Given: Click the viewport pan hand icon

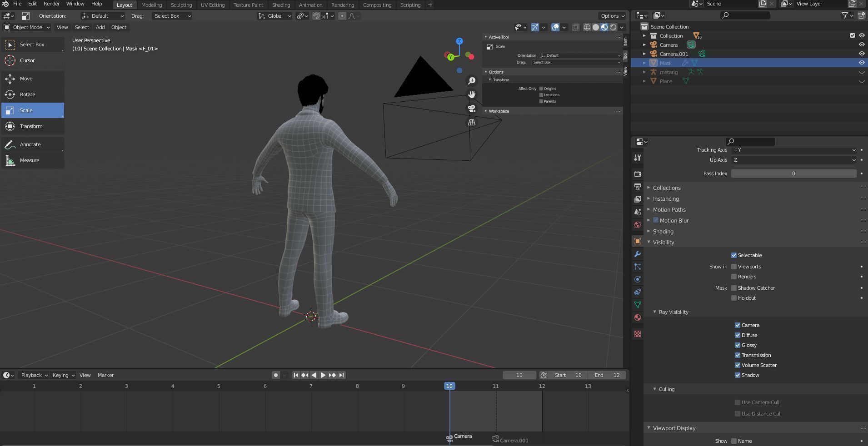Looking at the screenshot, I should click(x=472, y=94).
